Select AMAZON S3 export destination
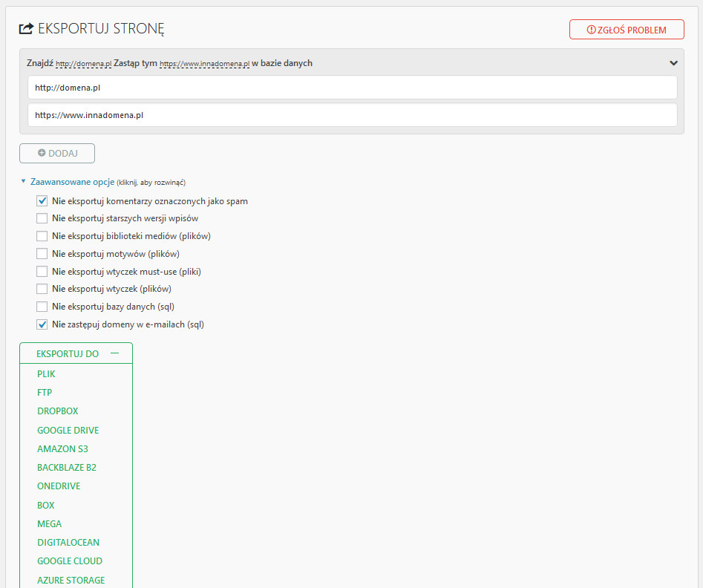The image size is (703, 588). point(63,449)
